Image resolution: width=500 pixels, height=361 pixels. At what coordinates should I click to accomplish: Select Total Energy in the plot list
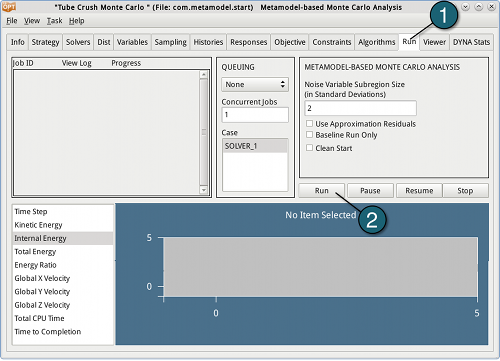[x=63, y=252]
